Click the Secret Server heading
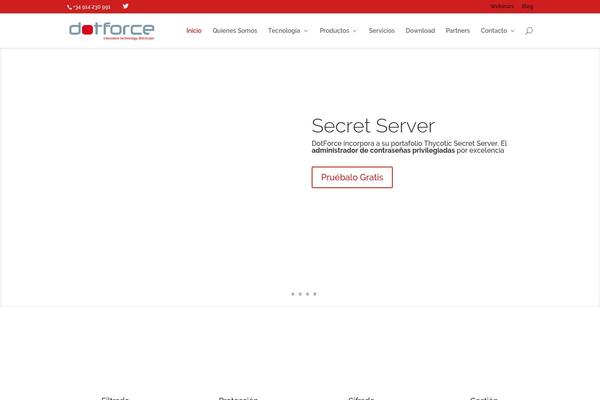Image resolution: width=600 pixels, height=400 pixels. tap(373, 126)
